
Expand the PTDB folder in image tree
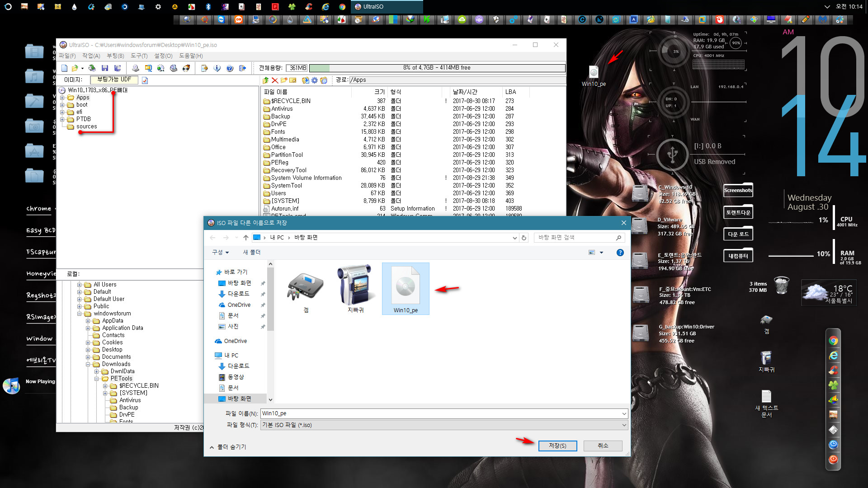tap(62, 119)
